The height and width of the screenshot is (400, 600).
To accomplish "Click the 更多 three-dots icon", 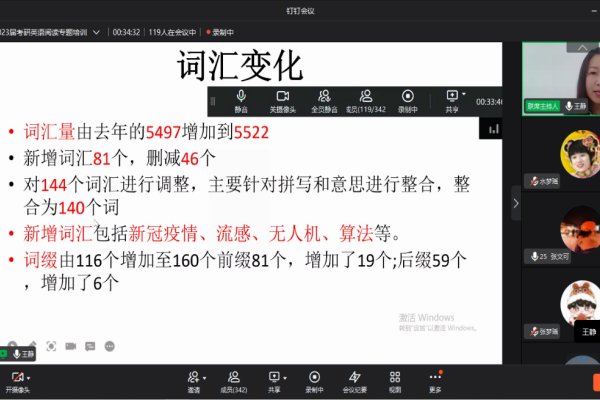I will (435, 377).
